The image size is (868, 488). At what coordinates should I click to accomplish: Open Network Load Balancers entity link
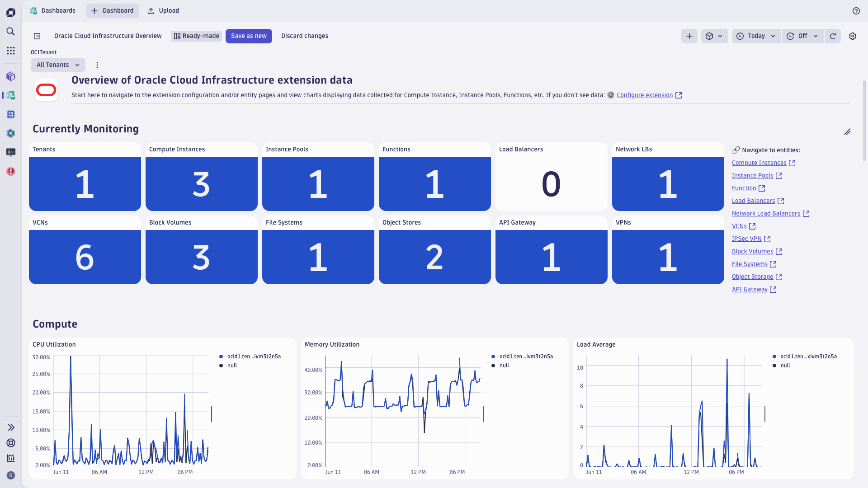click(x=770, y=214)
